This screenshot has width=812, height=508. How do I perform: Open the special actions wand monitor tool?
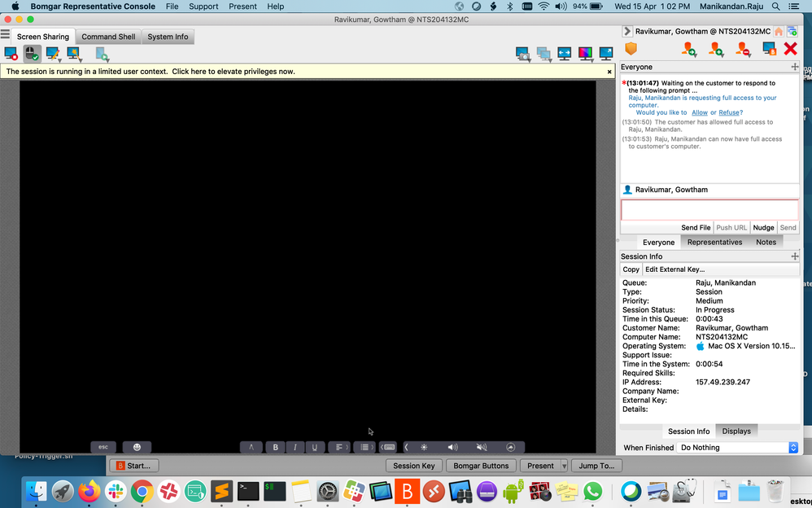tap(74, 54)
